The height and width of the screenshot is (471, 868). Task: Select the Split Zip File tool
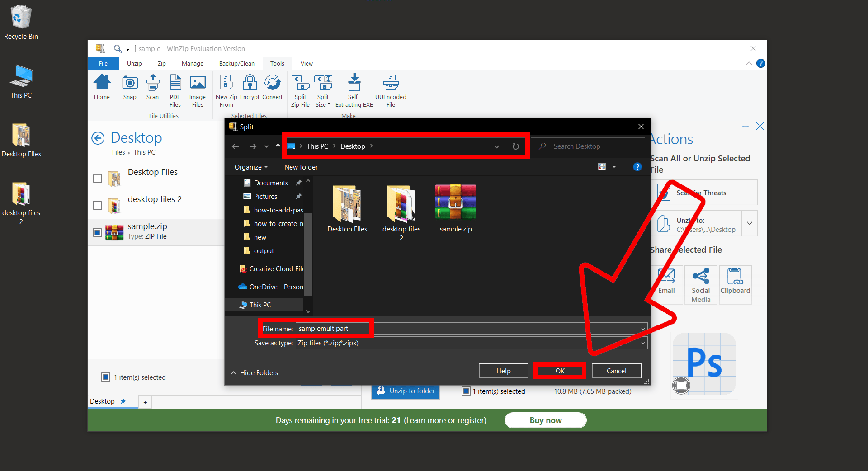[x=300, y=90]
